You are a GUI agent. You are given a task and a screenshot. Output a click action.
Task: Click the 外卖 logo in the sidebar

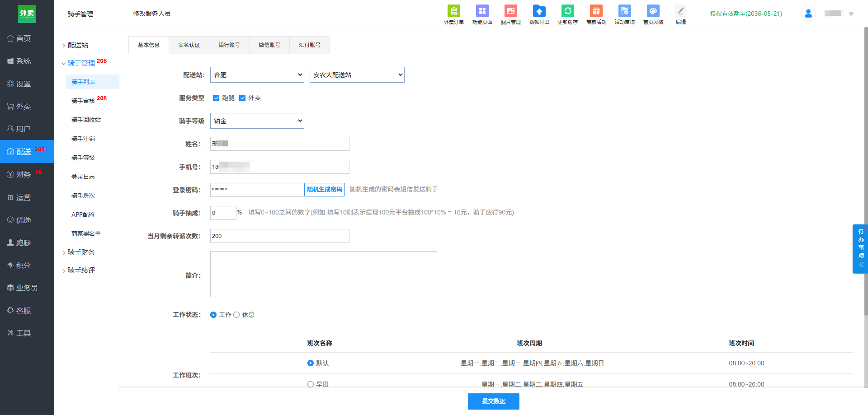(x=27, y=14)
